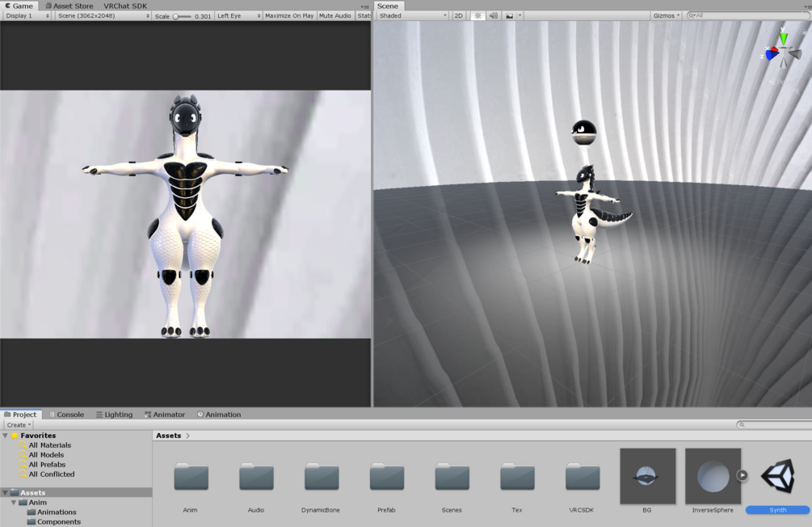The image size is (812, 527).
Task: Click the Game view Scale slider
Action: 182,16
